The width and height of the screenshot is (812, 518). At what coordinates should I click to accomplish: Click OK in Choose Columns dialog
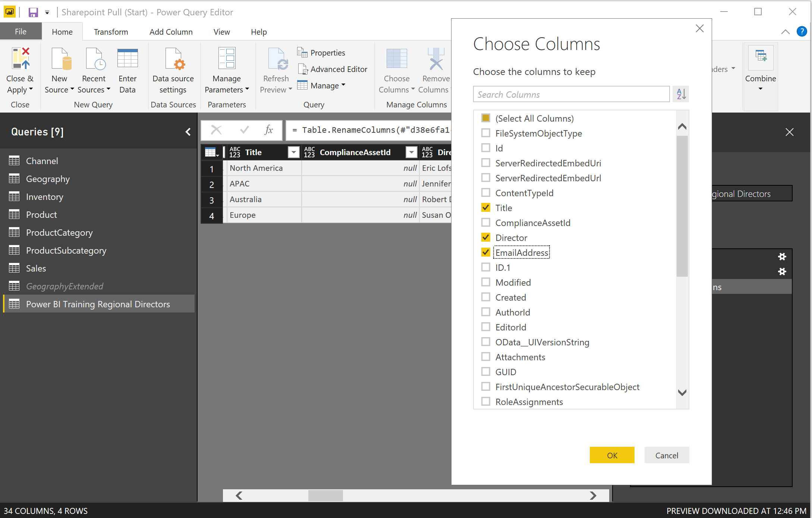(612, 455)
